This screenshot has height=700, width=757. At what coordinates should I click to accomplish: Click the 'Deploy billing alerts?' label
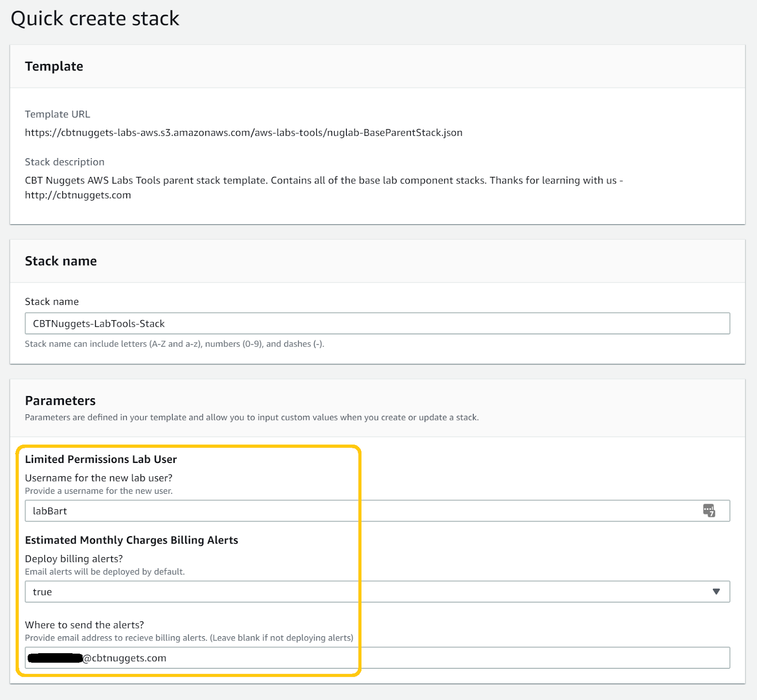[74, 559]
